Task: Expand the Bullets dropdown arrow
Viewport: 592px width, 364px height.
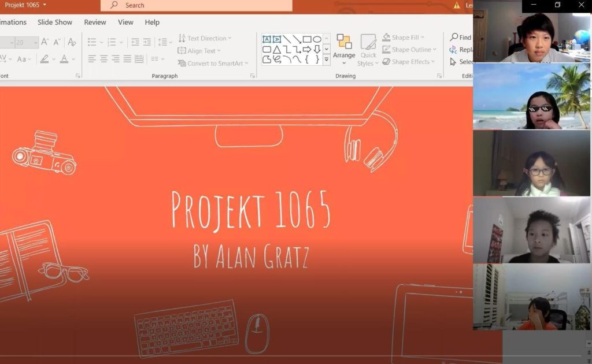Action: pos(101,42)
